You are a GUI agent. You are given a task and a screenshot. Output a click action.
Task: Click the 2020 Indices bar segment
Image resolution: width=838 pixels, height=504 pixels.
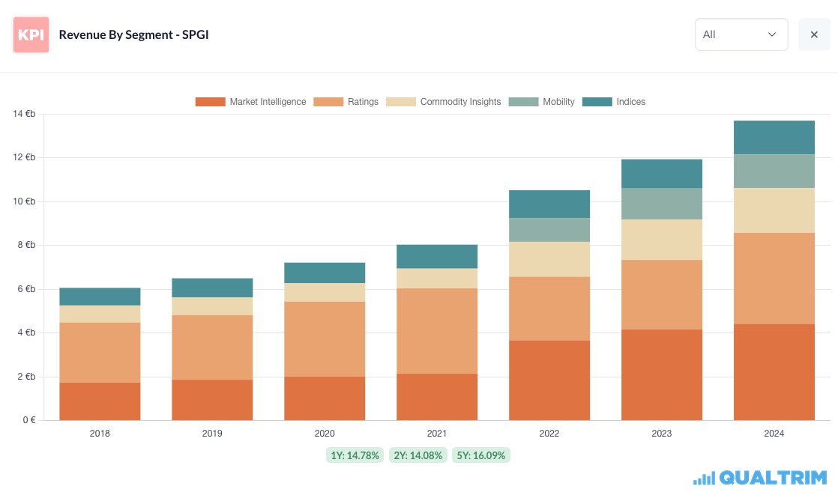click(x=325, y=273)
